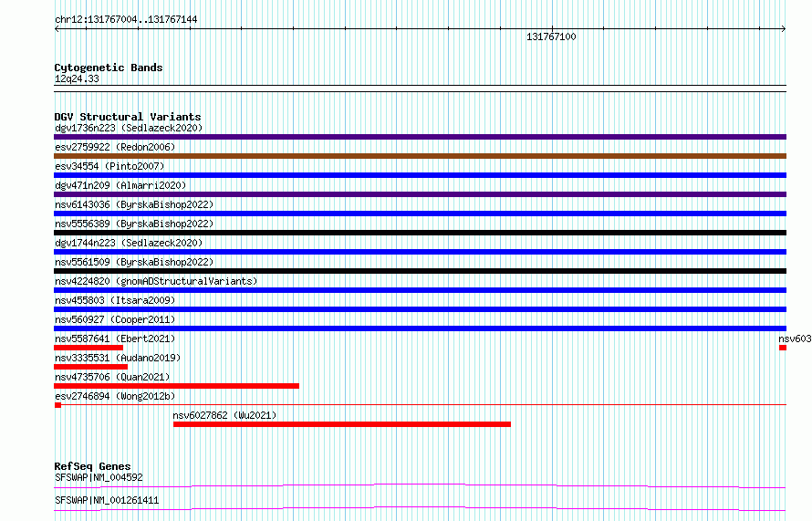The height and width of the screenshot is (521, 812).
Task: Open nsv5587641 (Ebert2021) variant label
Action: tap(115, 339)
